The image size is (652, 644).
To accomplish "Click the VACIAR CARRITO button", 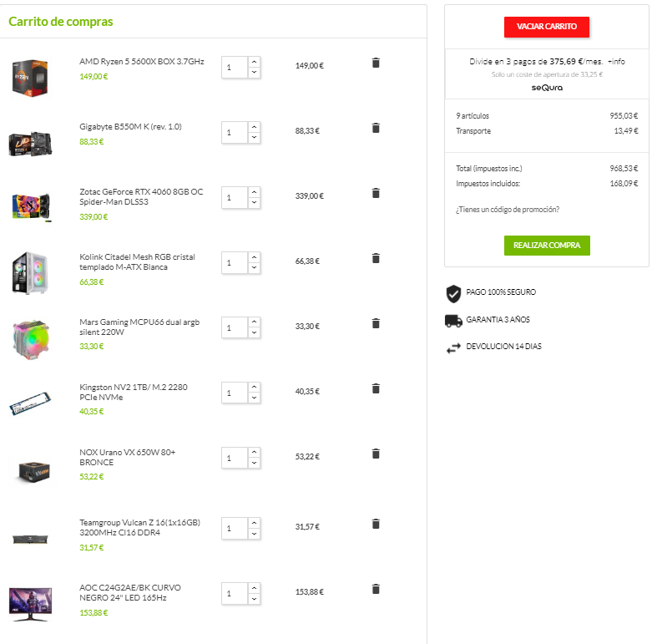I will click(x=546, y=27).
